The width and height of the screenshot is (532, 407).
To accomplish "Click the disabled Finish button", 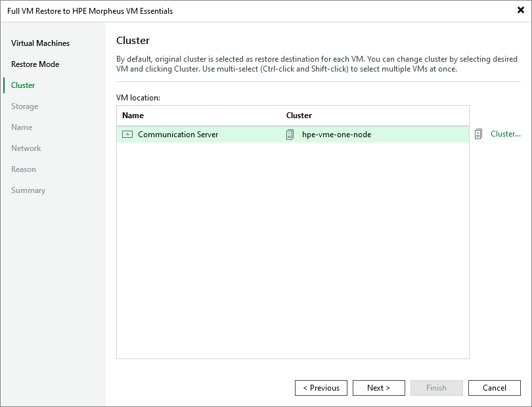I will [437, 387].
